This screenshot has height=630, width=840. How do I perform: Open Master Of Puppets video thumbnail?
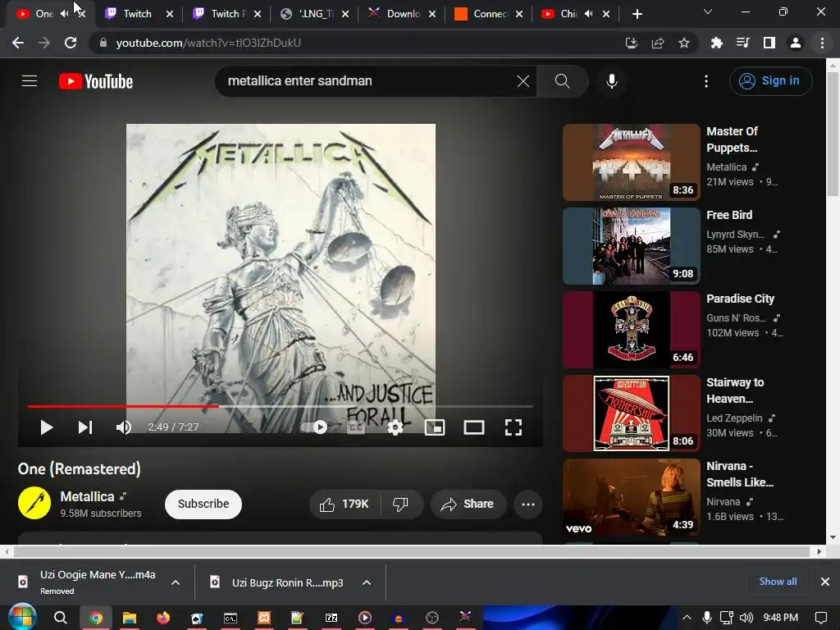631,162
